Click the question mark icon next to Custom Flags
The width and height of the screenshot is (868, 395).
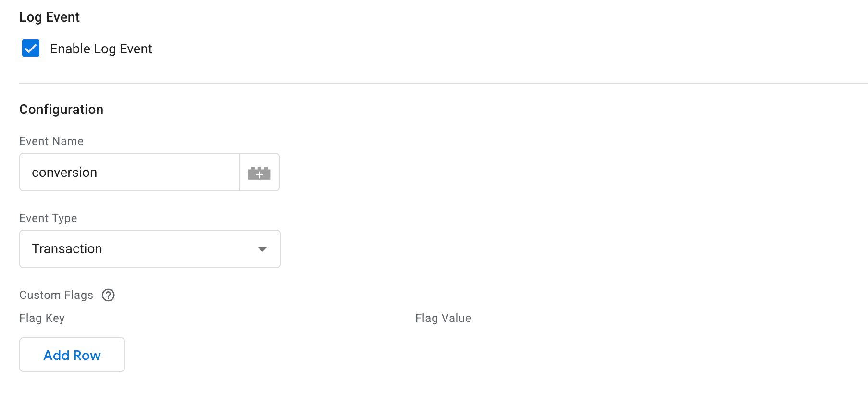(x=108, y=296)
